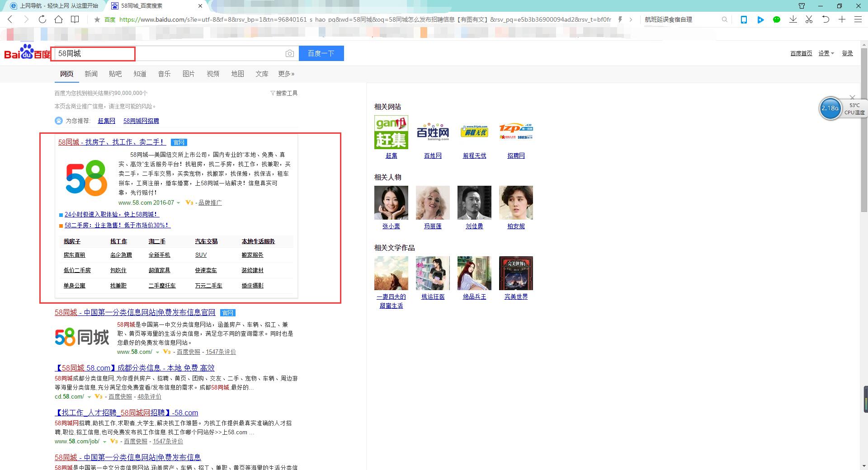This screenshot has height=470, width=868.
Task: Close the 58同城_百度搜索 tab
Action: (x=200, y=6)
